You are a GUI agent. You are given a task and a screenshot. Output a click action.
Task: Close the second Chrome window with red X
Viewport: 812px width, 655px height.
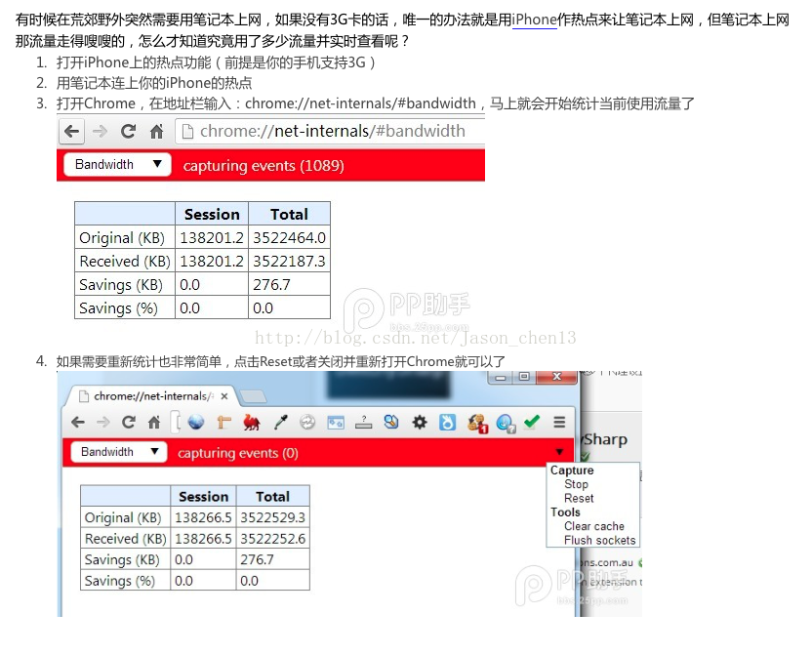click(556, 377)
